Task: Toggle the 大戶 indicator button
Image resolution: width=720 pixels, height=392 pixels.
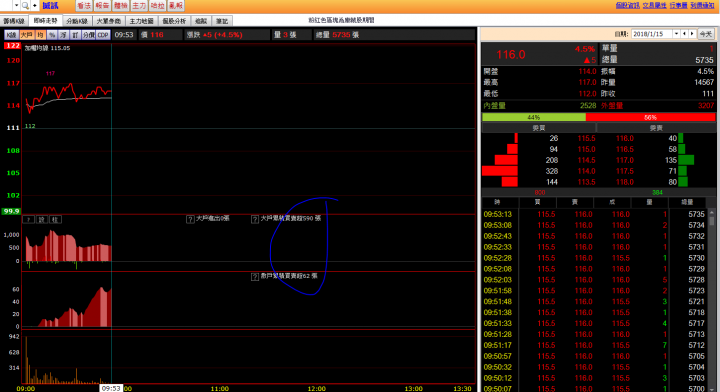Action: coord(27,35)
